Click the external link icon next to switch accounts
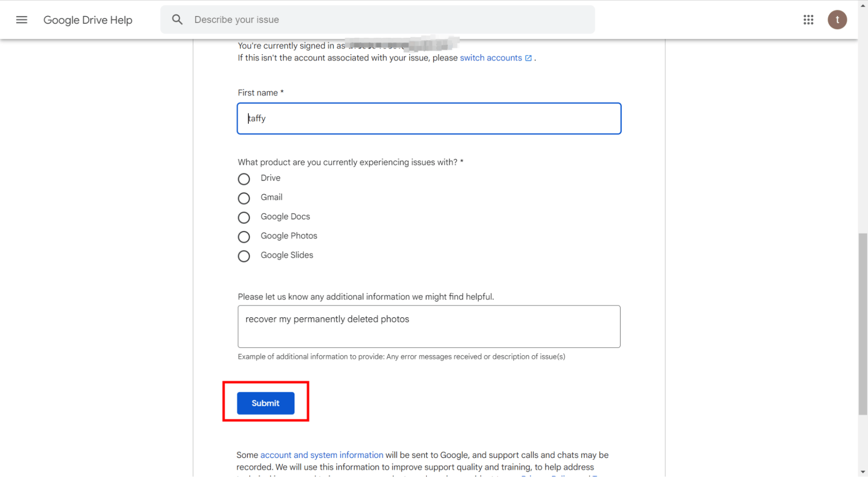This screenshot has width=868, height=477. pyautogui.click(x=528, y=58)
